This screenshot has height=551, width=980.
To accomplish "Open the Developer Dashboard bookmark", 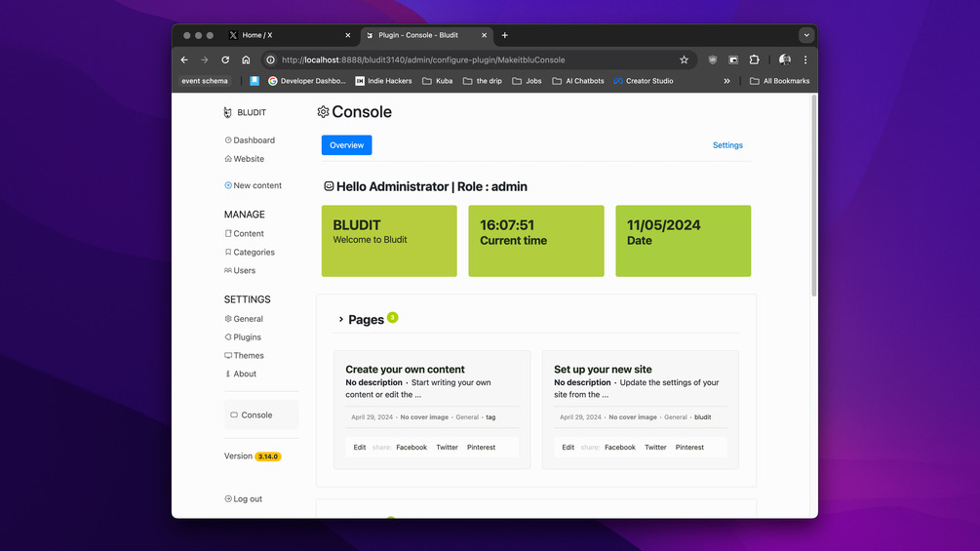I will (x=307, y=81).
